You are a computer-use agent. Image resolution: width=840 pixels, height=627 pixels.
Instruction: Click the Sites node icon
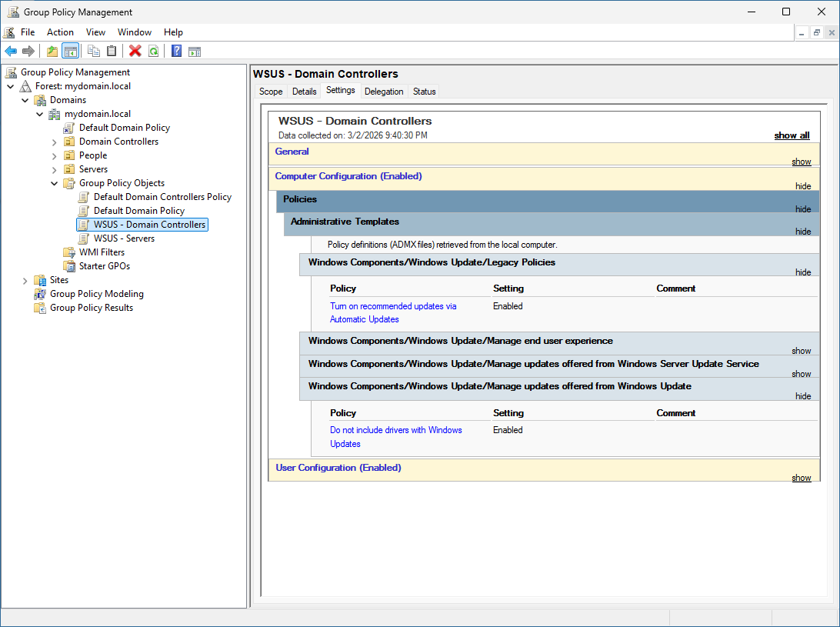tap(40, 280)
